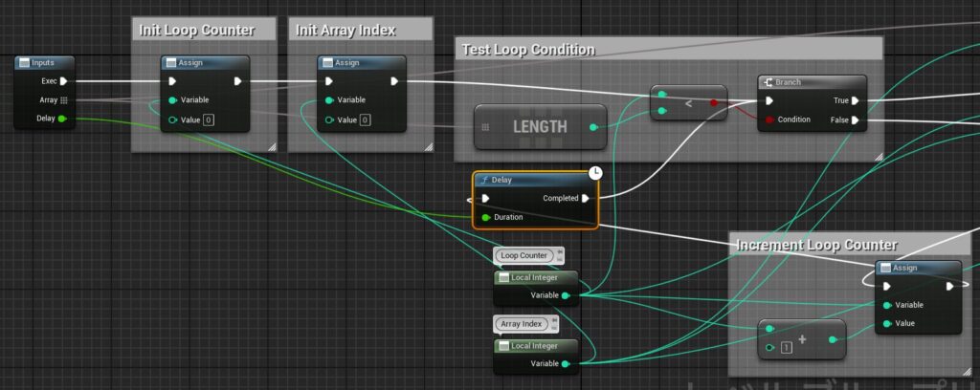The width and height of the screenshot is (980, 390).
Task: Toggle pin on Loop Counter comment bubble
Action: pyautogui.click(x=559, y=251)
